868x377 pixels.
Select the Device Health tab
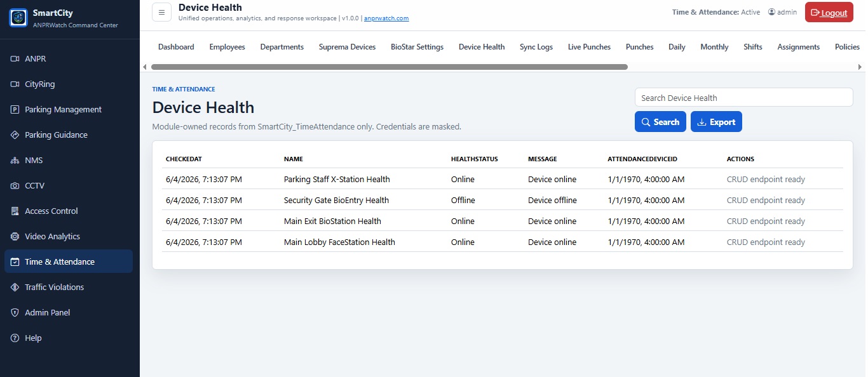pyautogui.click(x=482, y=47)
